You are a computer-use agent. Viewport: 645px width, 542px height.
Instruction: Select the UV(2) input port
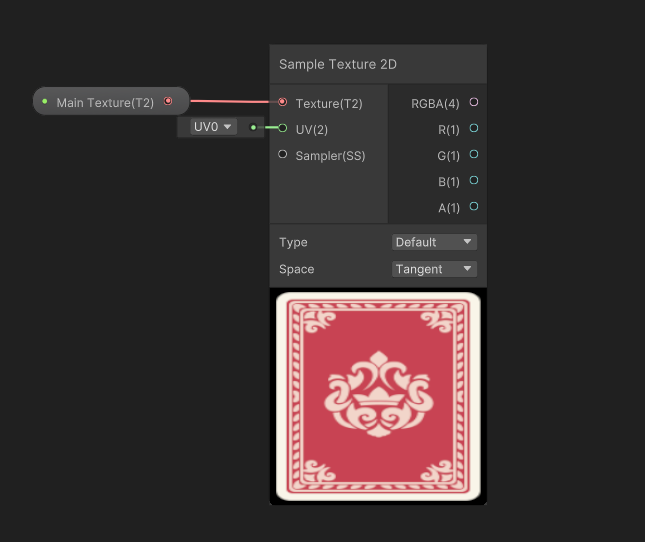pos(283,128)
